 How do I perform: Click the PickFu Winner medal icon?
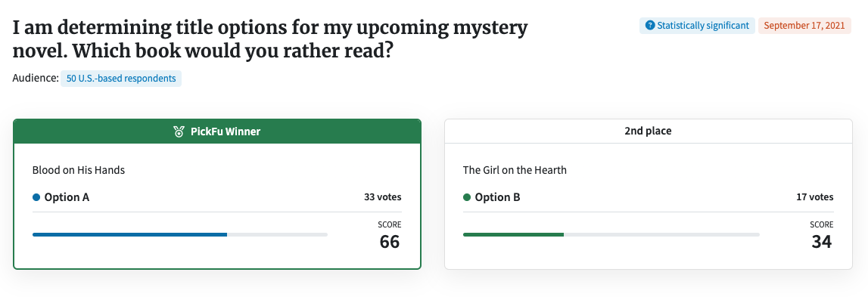[179, 131]
